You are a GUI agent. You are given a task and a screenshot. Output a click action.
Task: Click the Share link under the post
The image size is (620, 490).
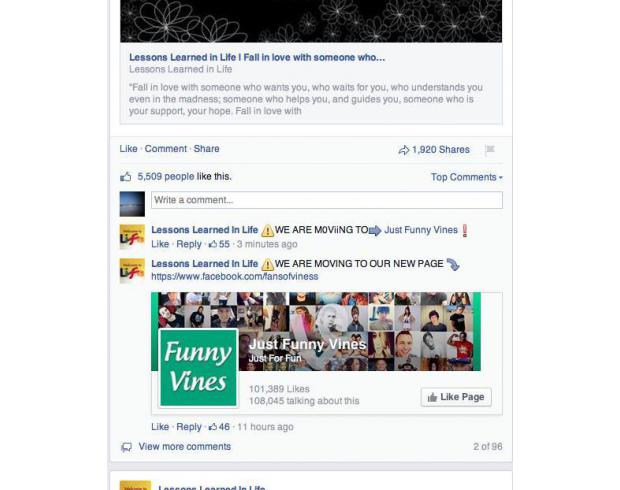206,149
